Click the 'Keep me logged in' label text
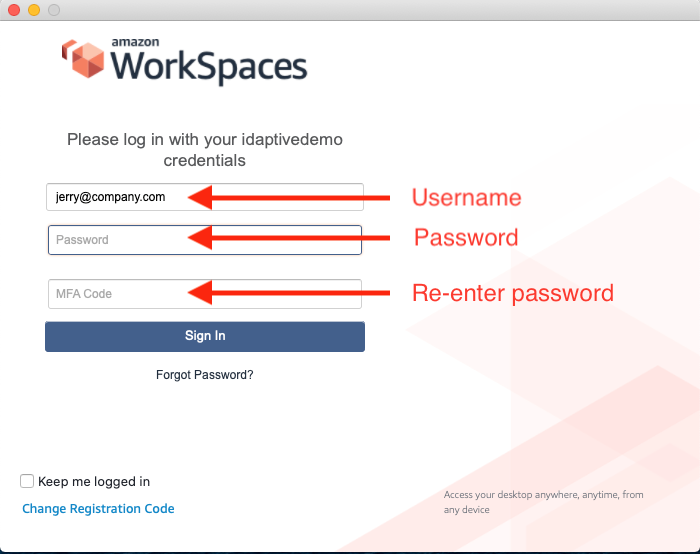The width and height of the screenshot is (700, 554). (x=94, y=481)
